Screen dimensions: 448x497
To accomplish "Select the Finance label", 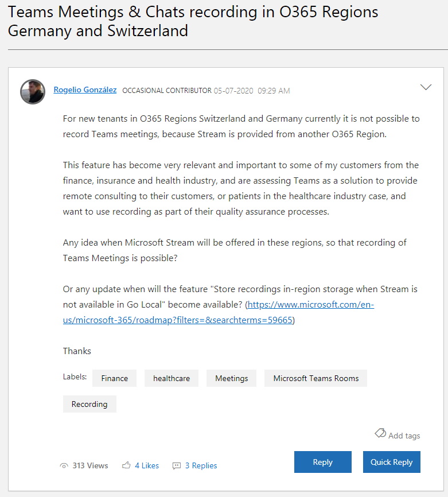I will click(x=114, y=378).
